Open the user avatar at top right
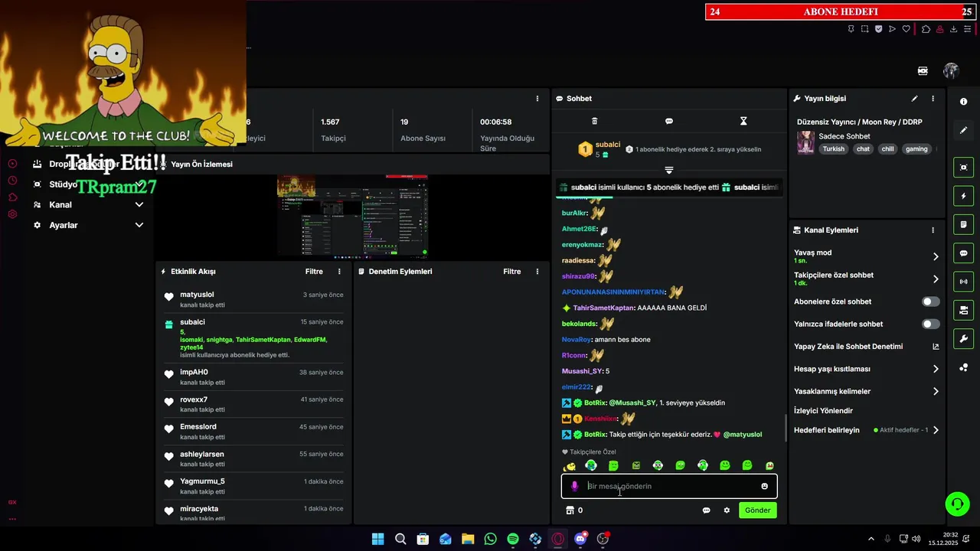The image size is (980, 551). 951,70
